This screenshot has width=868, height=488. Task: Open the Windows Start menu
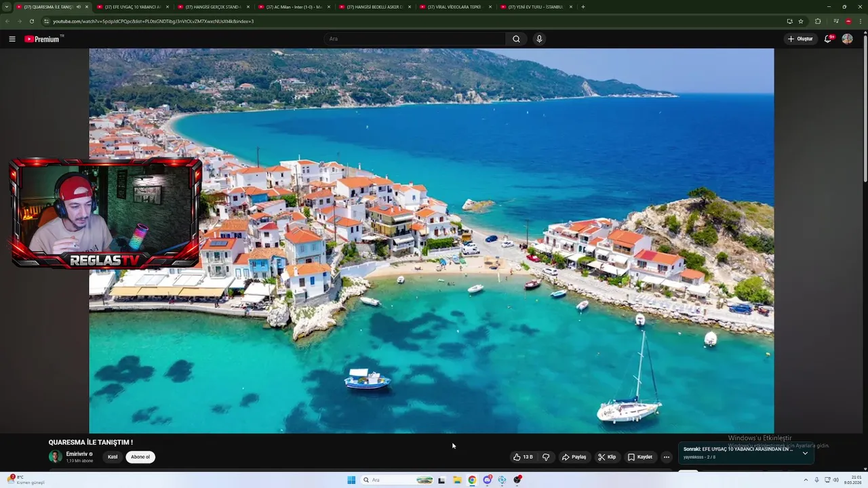tap(351, 480)
